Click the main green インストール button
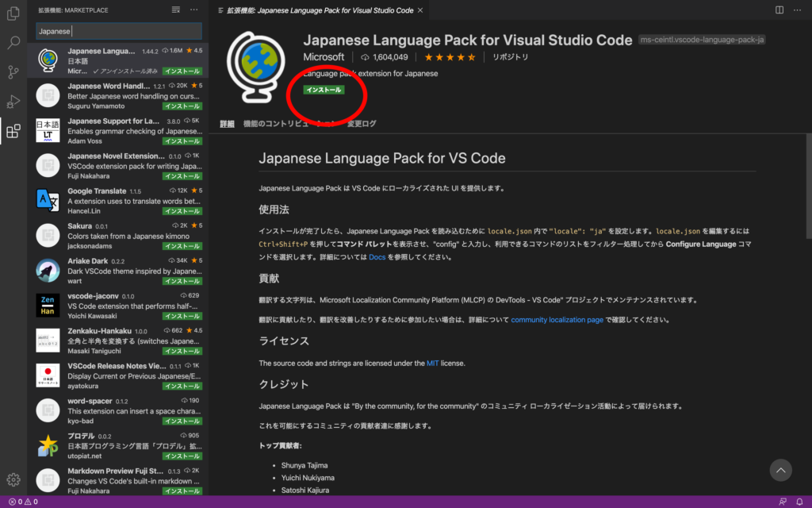This screenshot has height=508, width=812. (x=324, y=90)
